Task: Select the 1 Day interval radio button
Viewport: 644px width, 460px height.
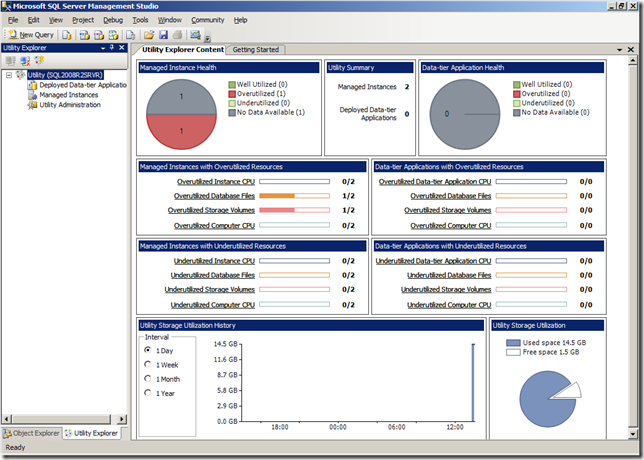Action: (148, 351)
